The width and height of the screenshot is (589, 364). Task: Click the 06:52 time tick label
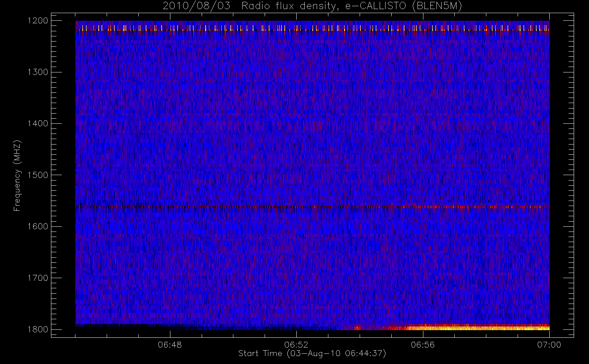pos(296,345)
